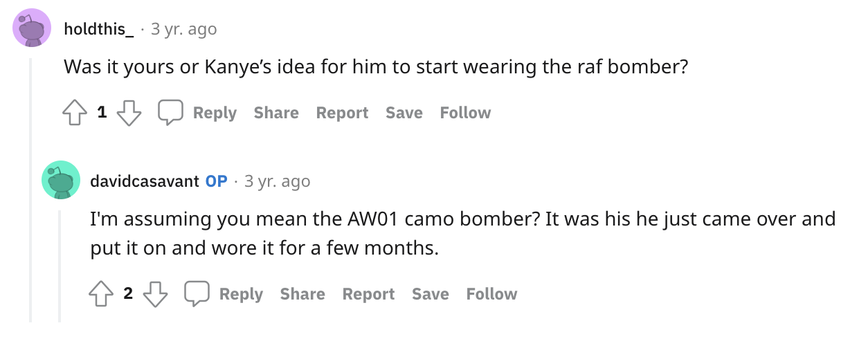
Task: Report davidcasavant's reply
Action: (368, 294)
